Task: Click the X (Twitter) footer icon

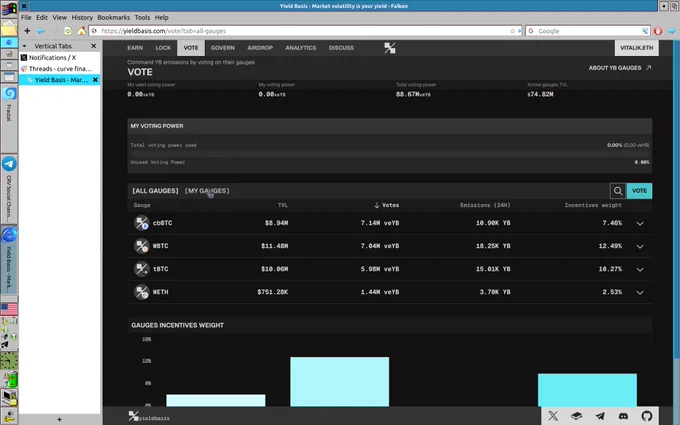Action: coord(553,416)
